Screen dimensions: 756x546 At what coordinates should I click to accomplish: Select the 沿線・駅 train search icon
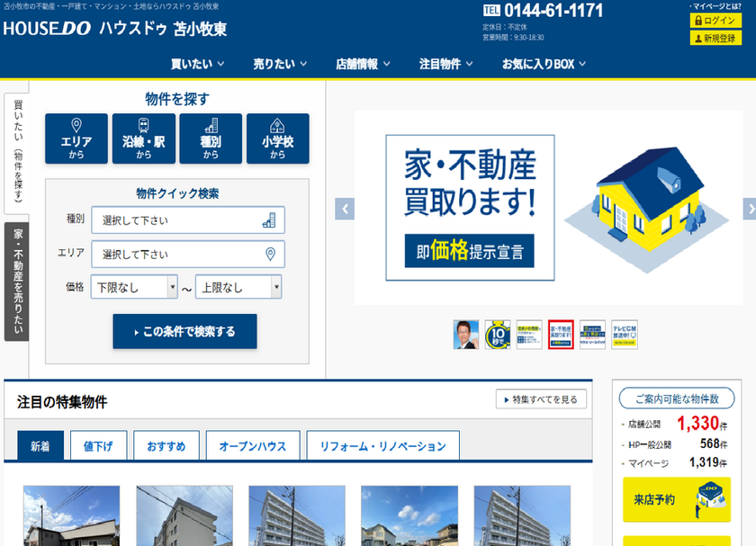tap(144, 139)
